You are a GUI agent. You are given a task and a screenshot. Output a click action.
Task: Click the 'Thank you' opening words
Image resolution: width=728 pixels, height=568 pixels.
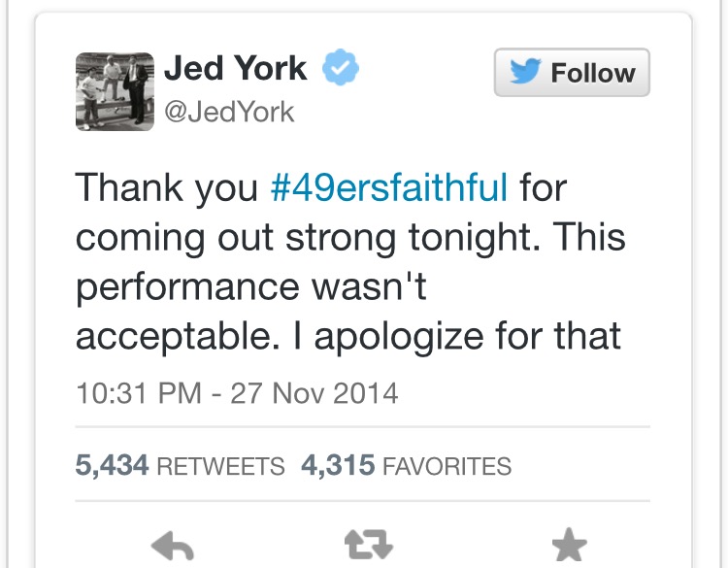165,186
